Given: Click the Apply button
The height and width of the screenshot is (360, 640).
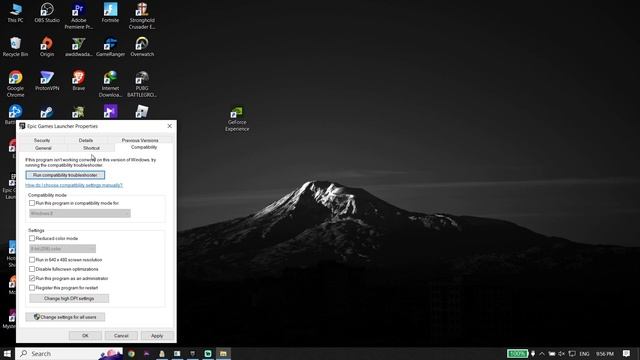Looking at the screenshot, I should coord(157,336).
